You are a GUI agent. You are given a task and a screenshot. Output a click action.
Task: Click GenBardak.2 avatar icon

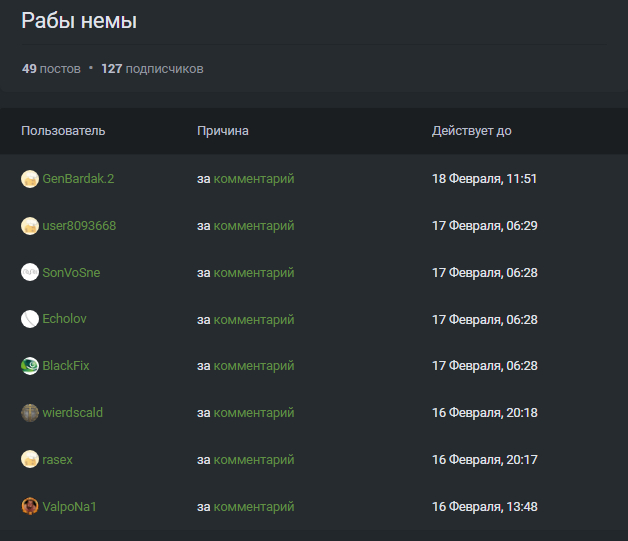pyautogui.click(x=29, y=179)
